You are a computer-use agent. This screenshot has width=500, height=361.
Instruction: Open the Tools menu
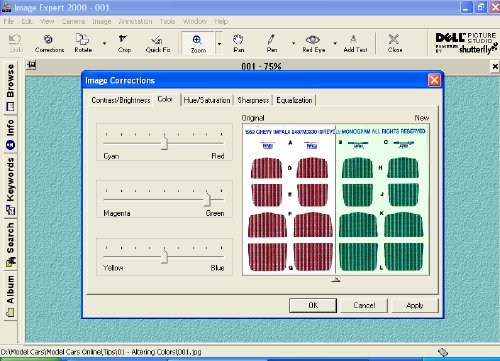click(167, 21)
